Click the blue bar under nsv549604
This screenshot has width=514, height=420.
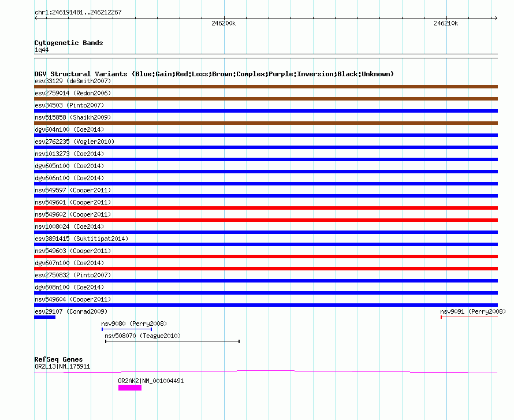click(x=266, y=305)
